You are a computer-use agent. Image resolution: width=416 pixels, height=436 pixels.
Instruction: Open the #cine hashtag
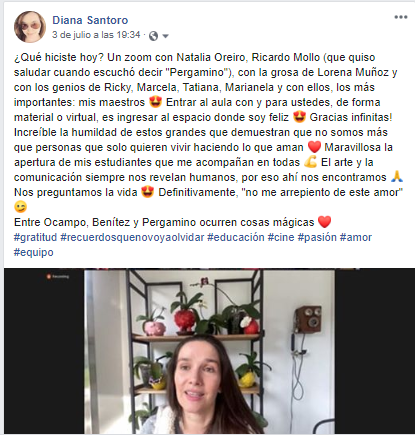[281, 238]
